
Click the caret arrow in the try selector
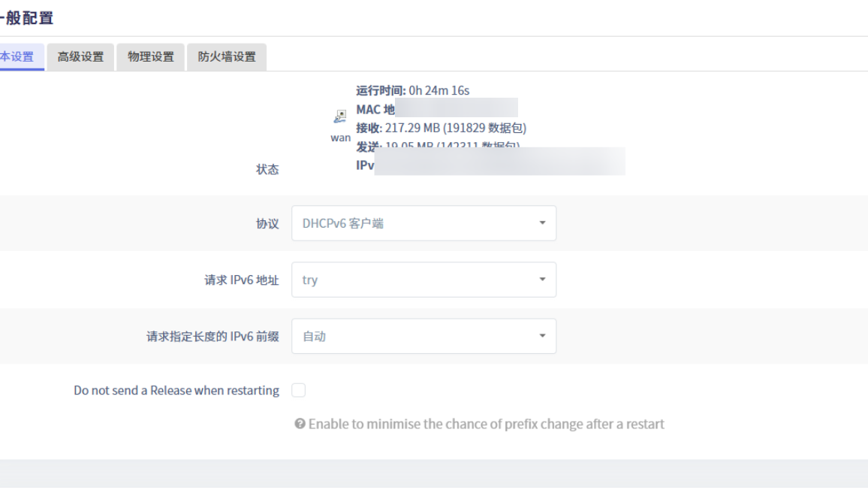click(542, 280)
